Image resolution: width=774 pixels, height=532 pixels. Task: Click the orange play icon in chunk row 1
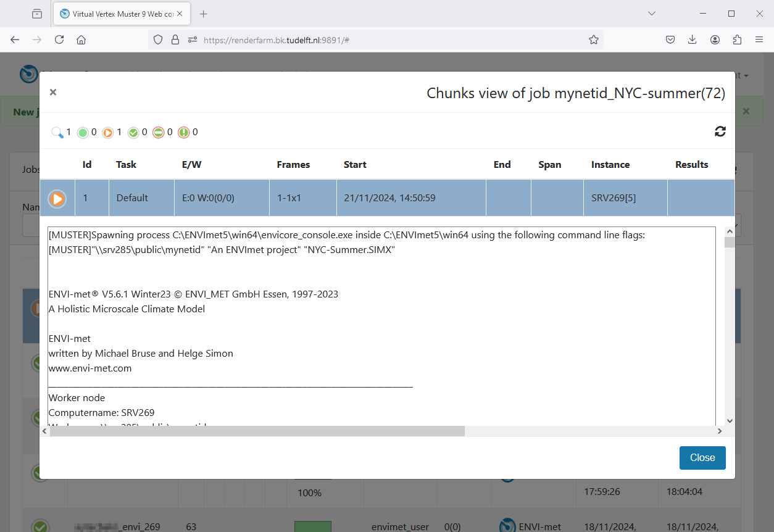(x=57, y=199)
